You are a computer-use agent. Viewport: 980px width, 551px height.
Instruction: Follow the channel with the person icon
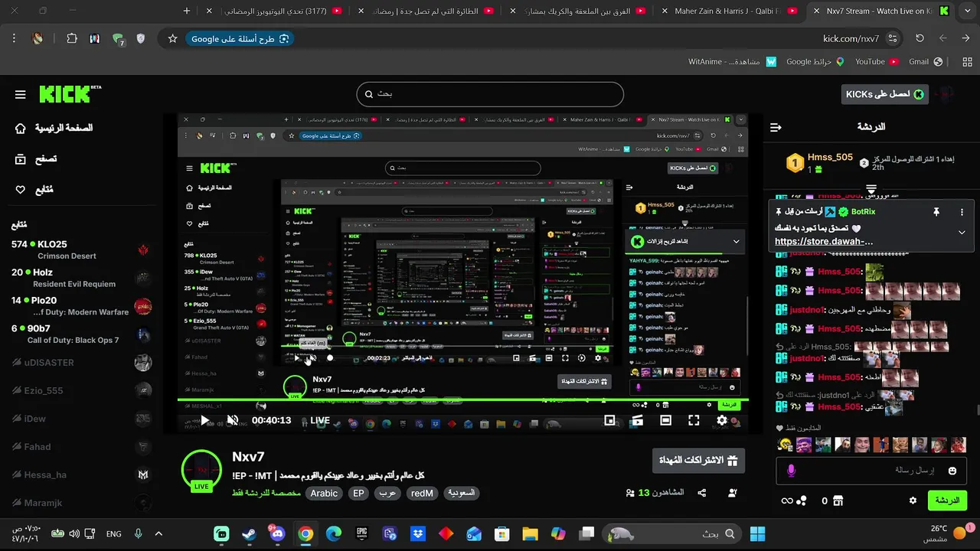tap(733, 494)
